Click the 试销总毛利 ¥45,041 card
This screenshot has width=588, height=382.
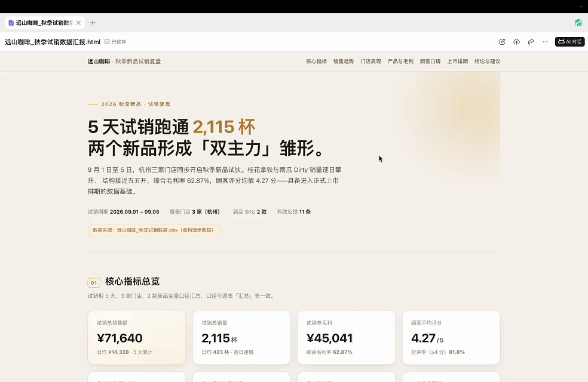coord(346,337)
